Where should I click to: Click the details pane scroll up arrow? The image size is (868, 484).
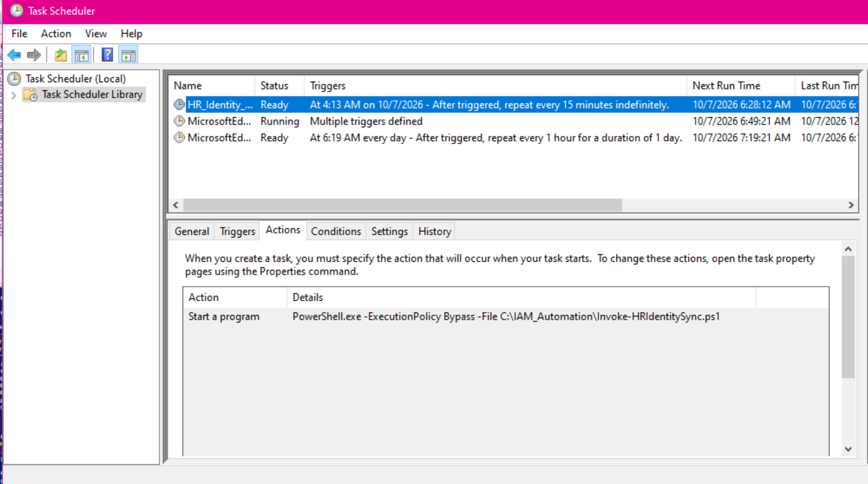848,249
